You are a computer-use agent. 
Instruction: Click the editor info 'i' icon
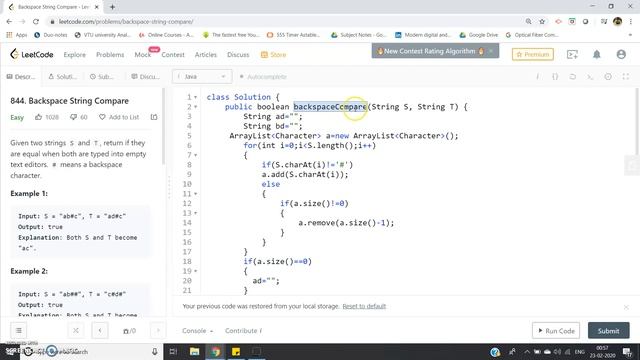pos(538,77)
